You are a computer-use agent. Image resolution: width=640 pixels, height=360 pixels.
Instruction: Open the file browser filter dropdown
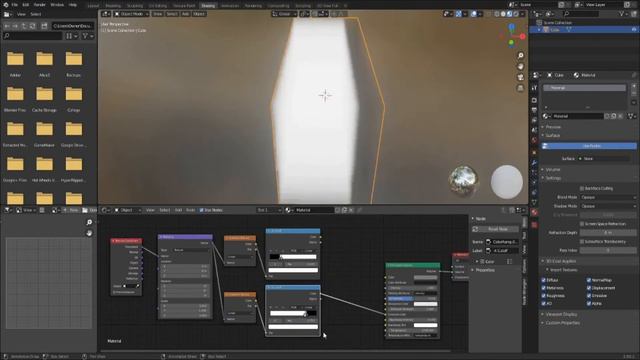point(88,36)
